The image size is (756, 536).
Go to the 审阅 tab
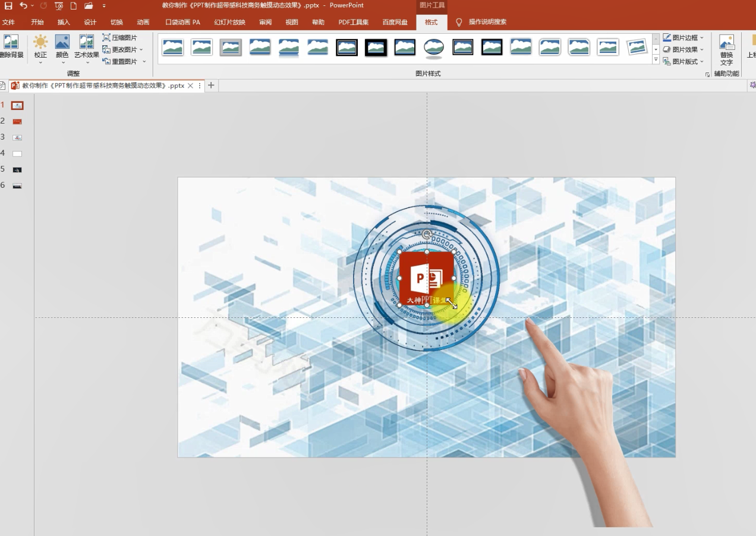point(265,22)
